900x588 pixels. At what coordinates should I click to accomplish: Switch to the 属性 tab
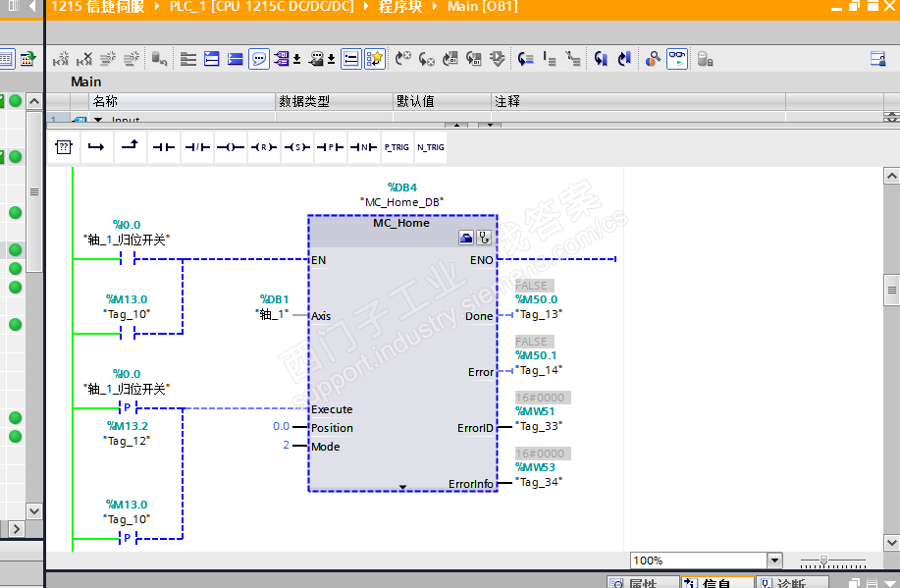(x=643, y=582)
